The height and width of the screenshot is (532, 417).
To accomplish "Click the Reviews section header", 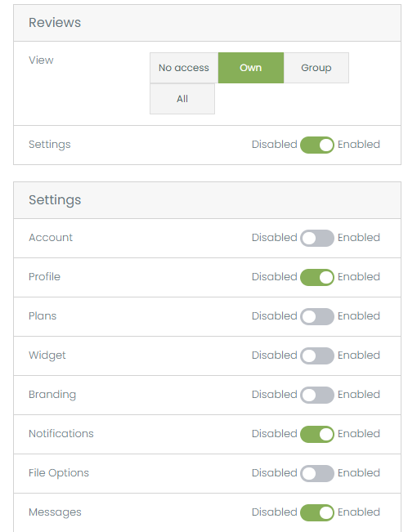I will 207,23.
